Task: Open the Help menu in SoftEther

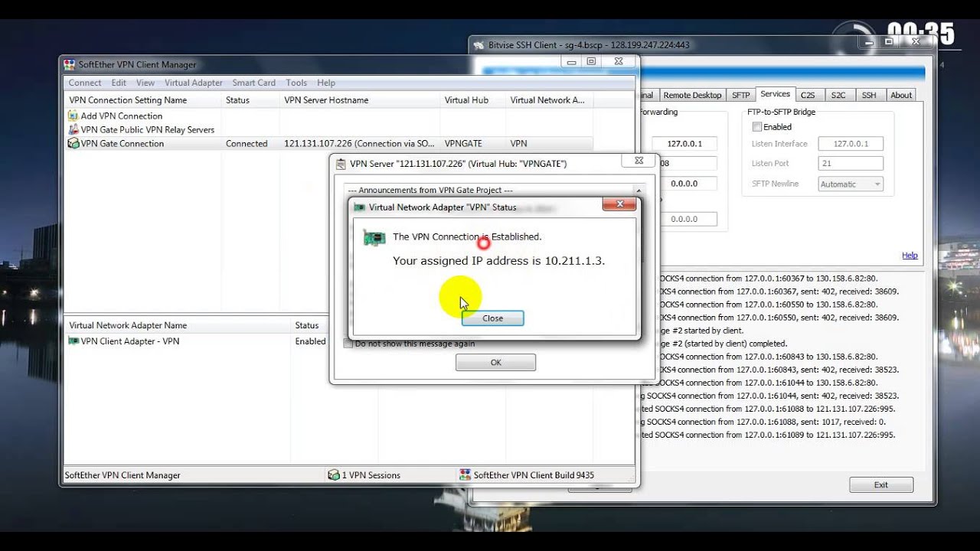Action: [x=326, y=83]
